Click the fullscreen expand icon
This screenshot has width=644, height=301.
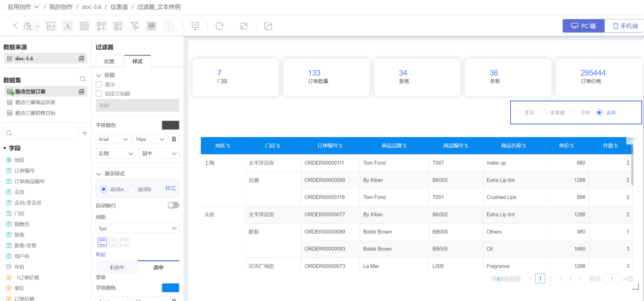point(244,26)
